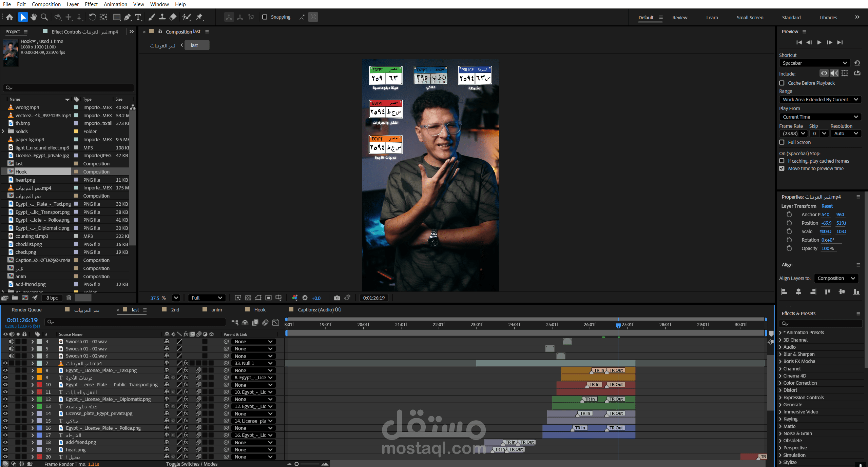Screen dimensions: 868x467
Task: Switch to the Hook timeline tab
Action: pyautogui.click(x=260, y=310)
